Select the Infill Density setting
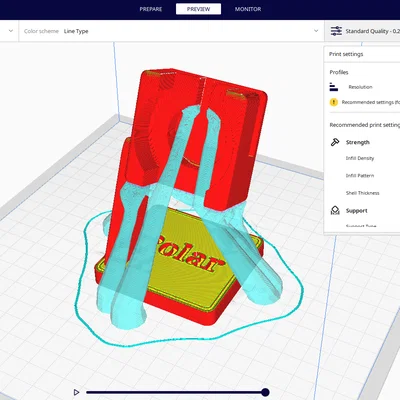The height and width of the screenshot is (400, 400). point(360,158)
